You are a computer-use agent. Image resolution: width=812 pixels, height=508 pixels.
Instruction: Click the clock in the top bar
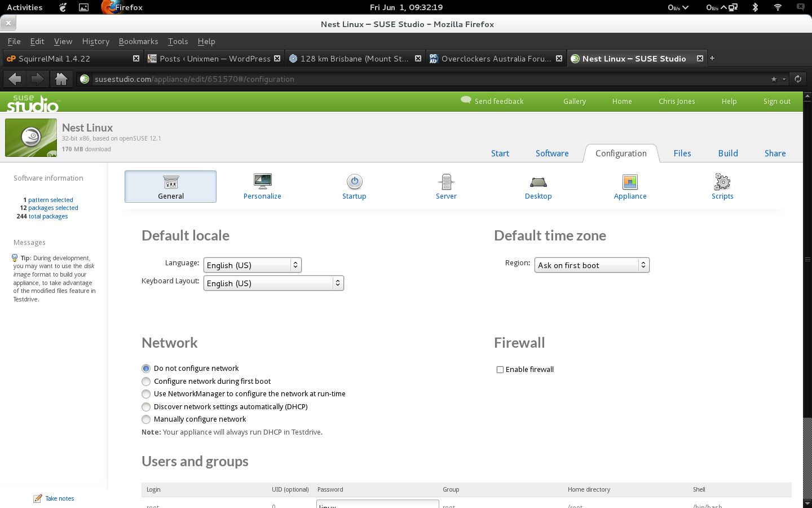click(x=406, y=7)
